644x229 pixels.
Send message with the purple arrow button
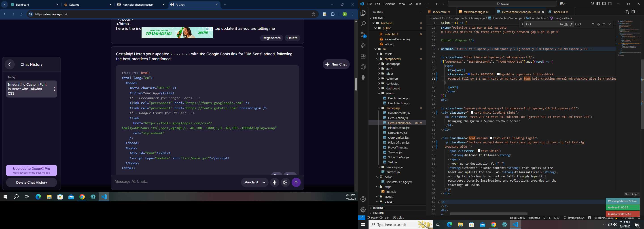pyautogui.click(x=296, y=182)
